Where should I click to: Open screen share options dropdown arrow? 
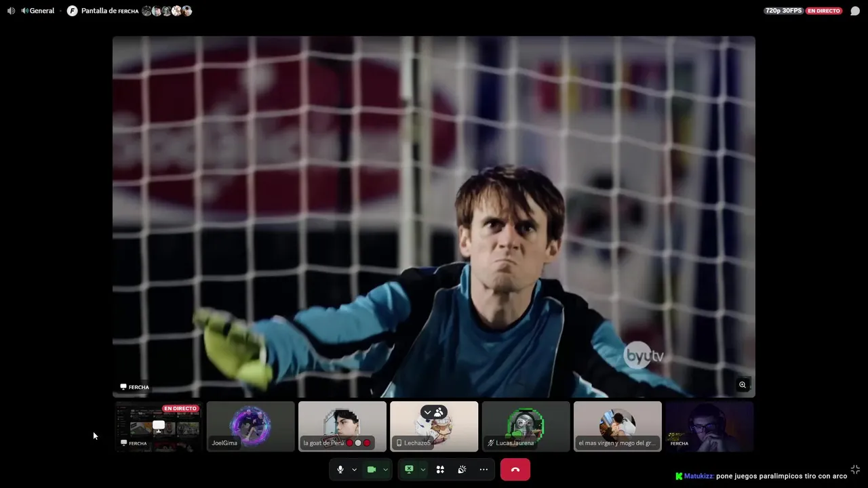tap(422, 469)
